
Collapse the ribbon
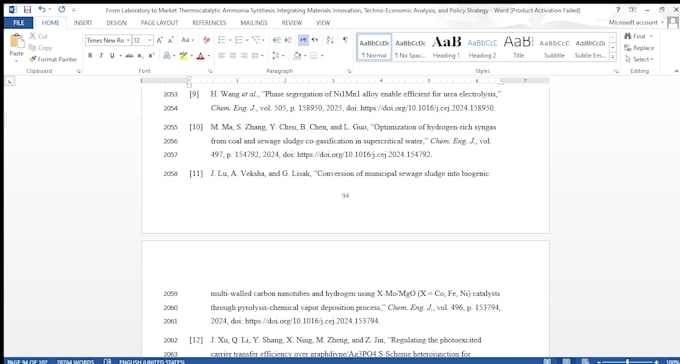point(676,71)
